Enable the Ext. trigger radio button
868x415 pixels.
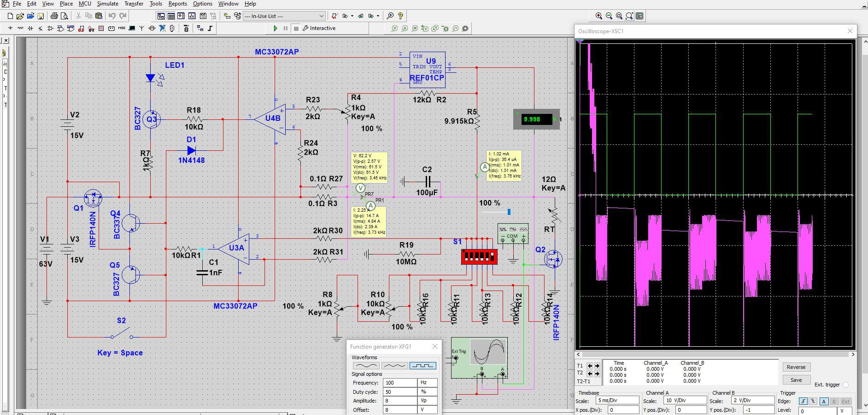tap(845, 385)
